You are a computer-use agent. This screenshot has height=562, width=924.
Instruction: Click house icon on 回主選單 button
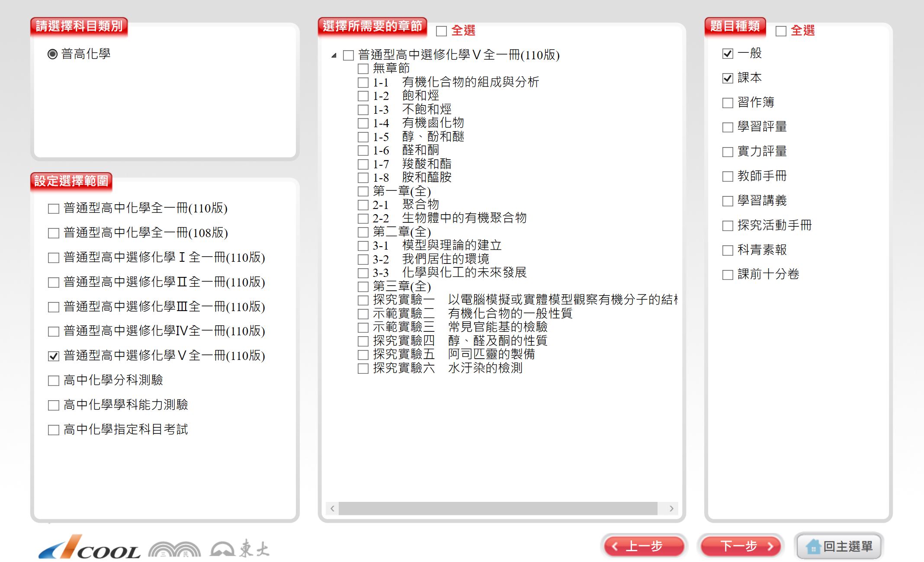point(813,547)
